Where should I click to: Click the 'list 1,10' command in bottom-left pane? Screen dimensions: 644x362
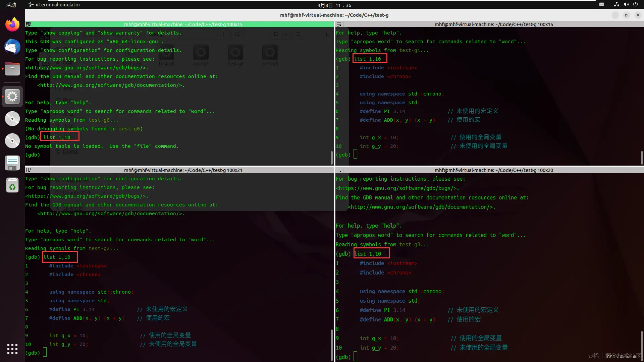click(x=57, y=257)
